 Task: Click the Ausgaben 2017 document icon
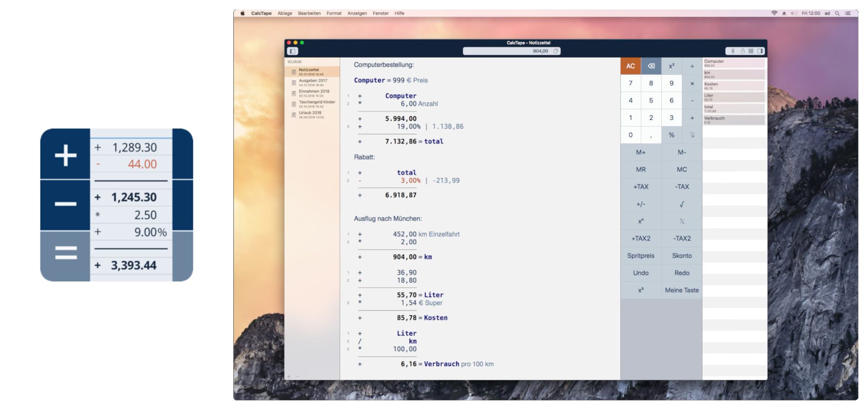click(x=294, y=83)
